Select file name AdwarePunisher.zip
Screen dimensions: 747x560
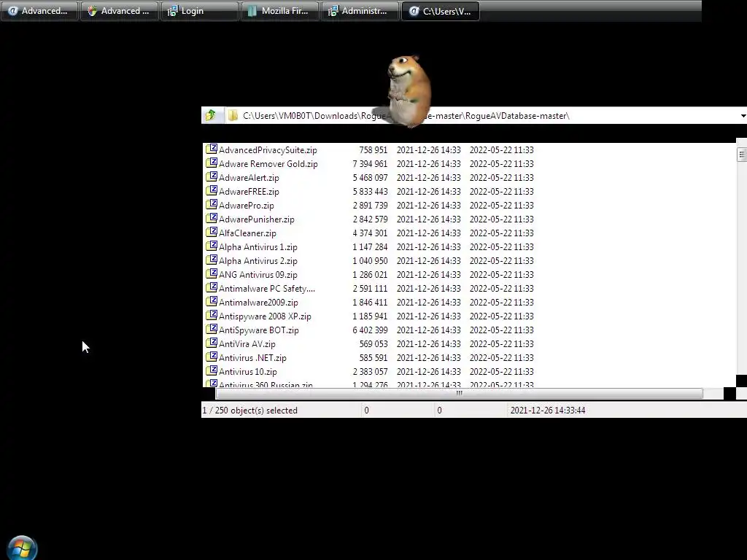click(x=256, y=219)
